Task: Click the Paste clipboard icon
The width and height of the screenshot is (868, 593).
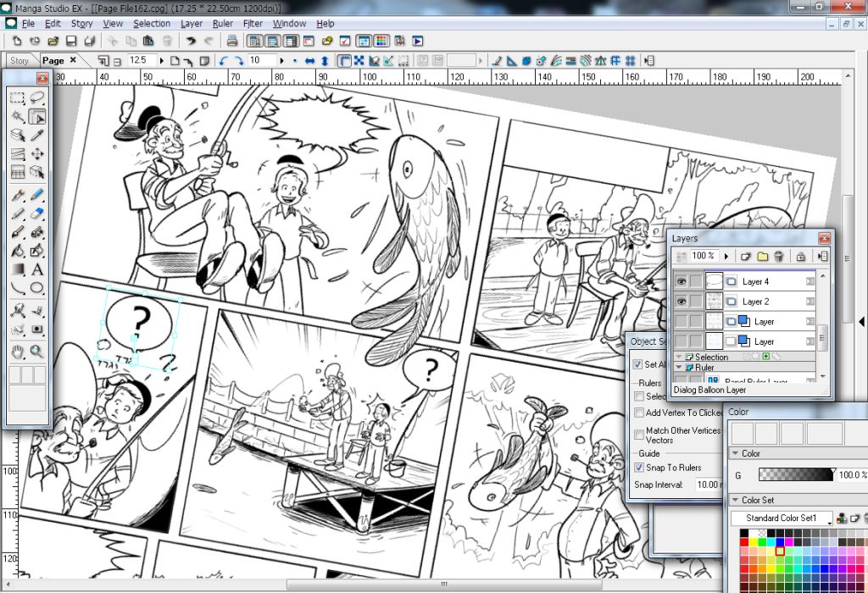Action: pos(148,41)
